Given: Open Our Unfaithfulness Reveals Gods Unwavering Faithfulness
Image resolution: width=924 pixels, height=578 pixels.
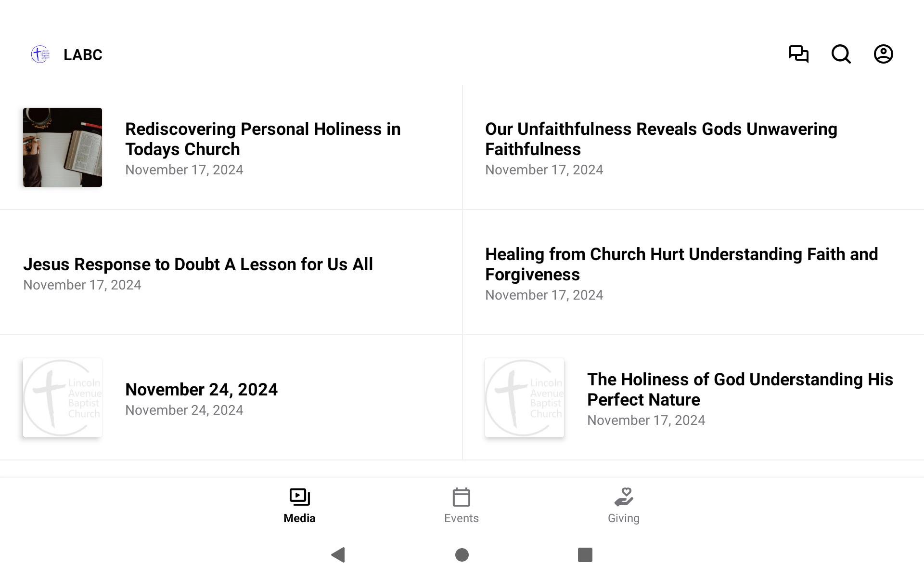Looking at the screenshot, I should [x=661, y=139].
